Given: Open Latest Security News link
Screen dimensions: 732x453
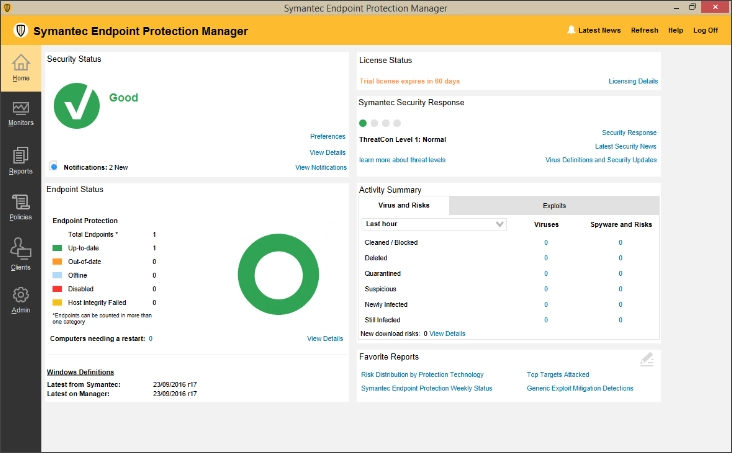Looking at the screenshot, I should coord(625,146).
